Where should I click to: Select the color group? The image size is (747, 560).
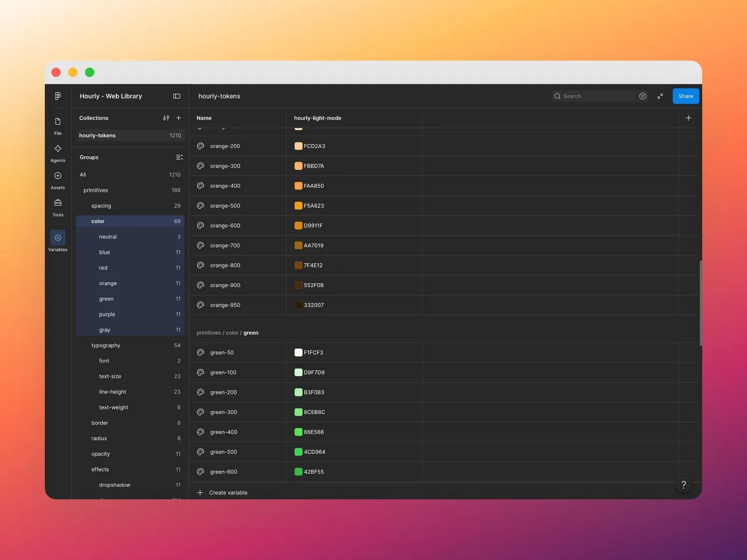(130, 221)
